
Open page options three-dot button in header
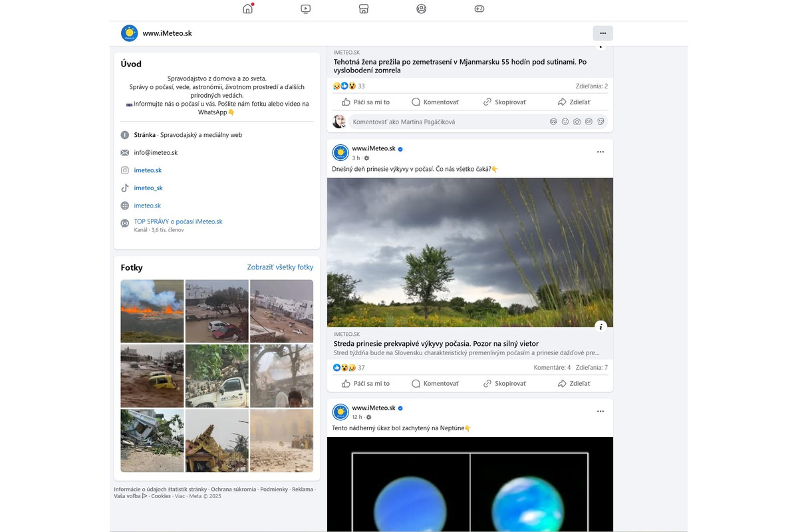point(602,33)
